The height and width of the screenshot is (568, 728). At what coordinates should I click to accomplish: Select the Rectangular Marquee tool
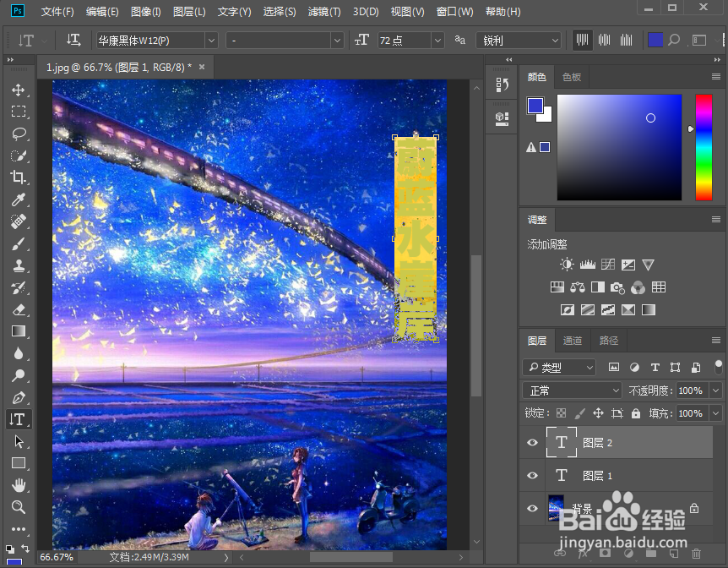coord(19,112)
